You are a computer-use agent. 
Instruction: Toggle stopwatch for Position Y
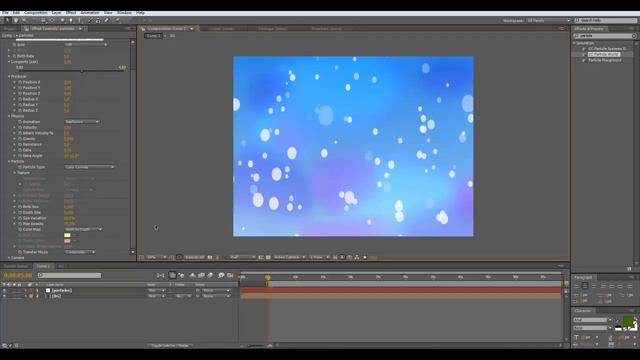click(x=20, y=88)
